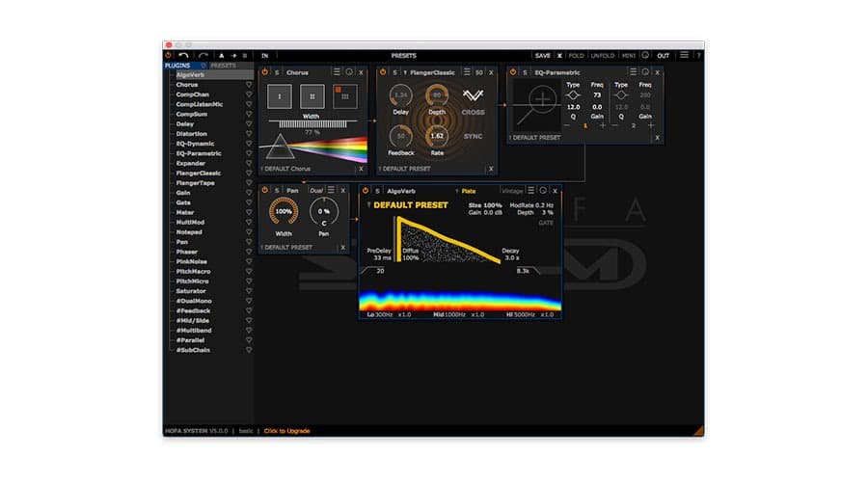868x482 pixels.
Task: Select Chorus mode I button
Action: click(279, 96)
